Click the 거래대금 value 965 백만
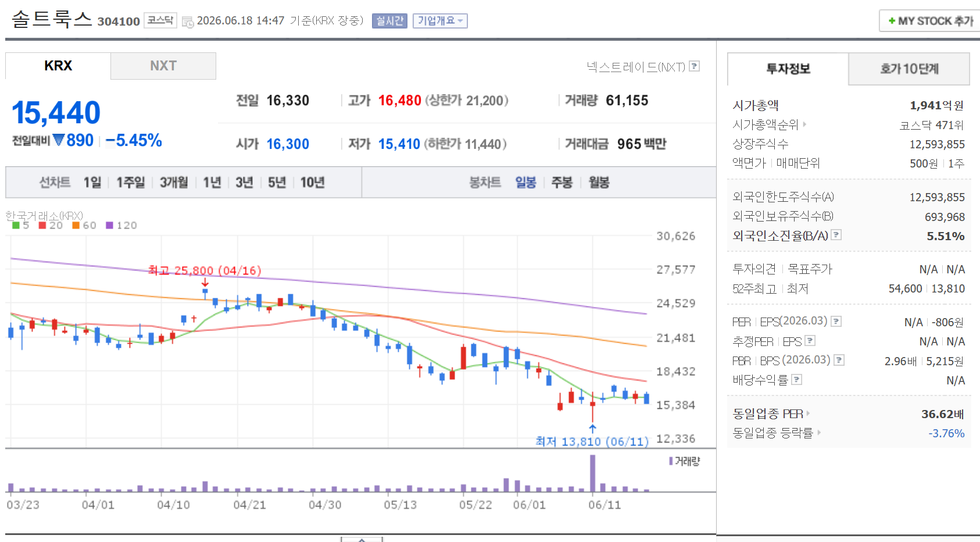The height and width of the screenshot is (542, 980). pyautogui.click(x=642, y=144)
